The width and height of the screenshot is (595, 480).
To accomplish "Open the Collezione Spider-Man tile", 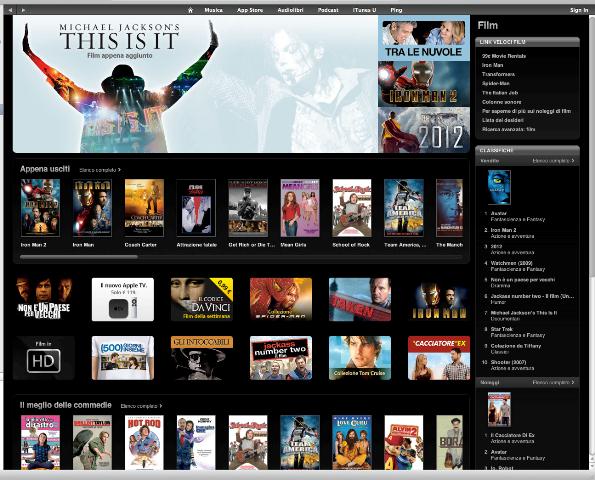I will (281, 299).
